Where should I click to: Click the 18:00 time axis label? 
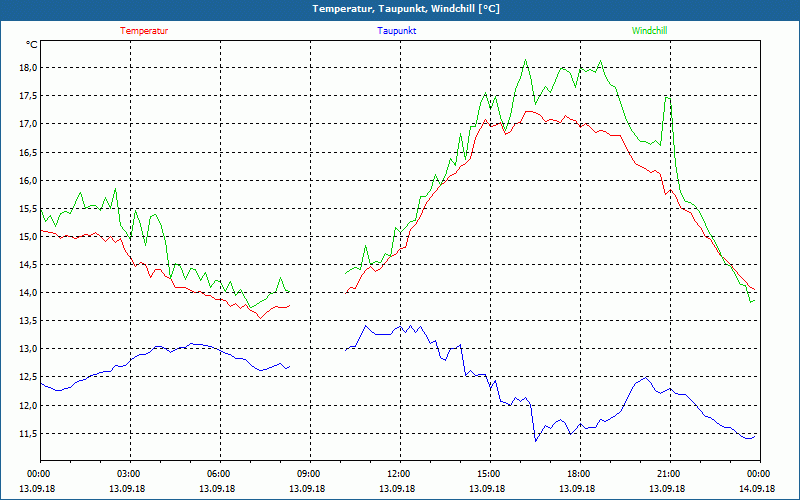coord(578,474)
